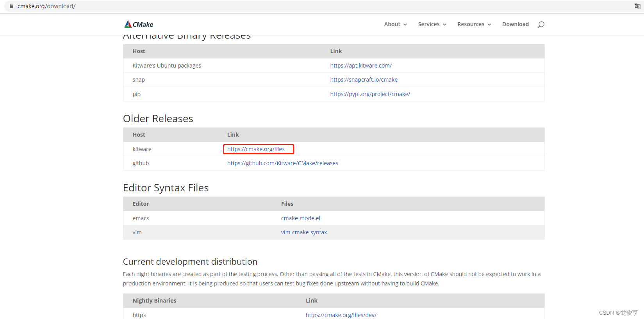Open the GitHub Kitware/CMake releases link
The height and width of the screenshot is (319, 644).
pos(283,163)
